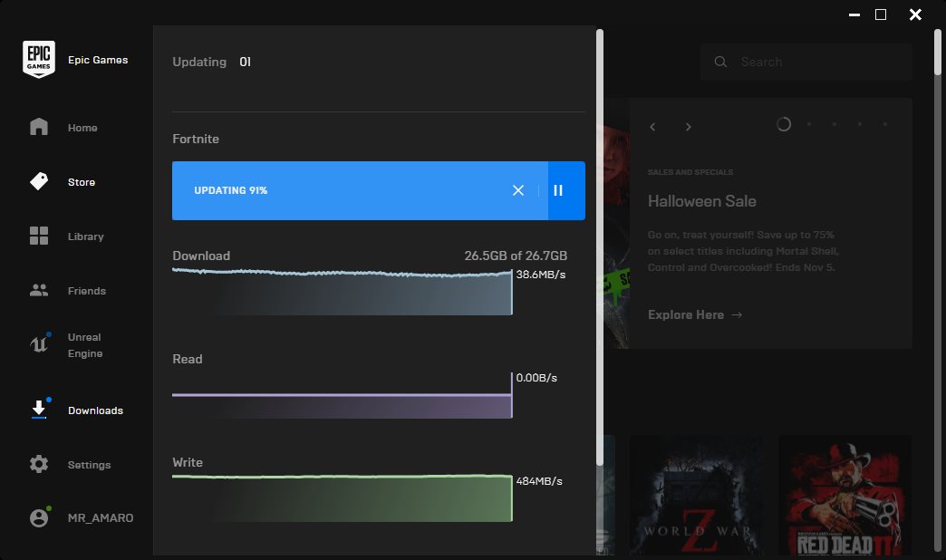Click the search magnifier icon
946x560 pixels.
pos(720,62)
